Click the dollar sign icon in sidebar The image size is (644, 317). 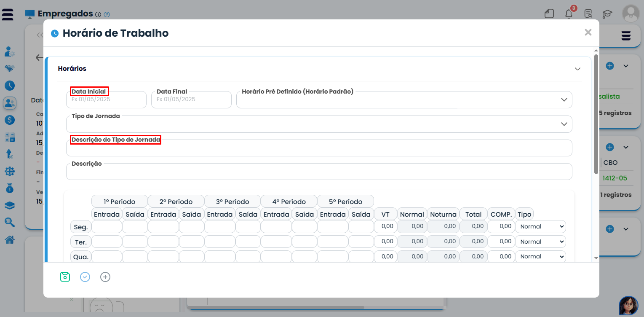coord(10,120)
